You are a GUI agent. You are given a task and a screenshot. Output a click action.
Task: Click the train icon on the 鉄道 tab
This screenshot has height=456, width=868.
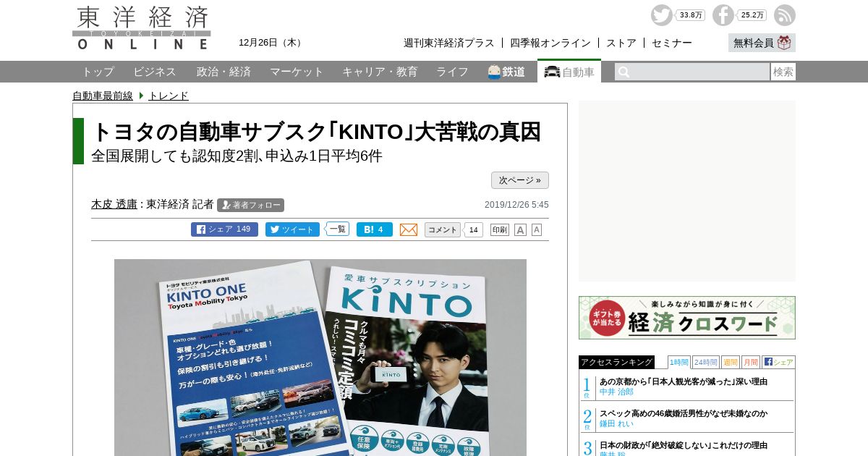[x=494, y=72]
